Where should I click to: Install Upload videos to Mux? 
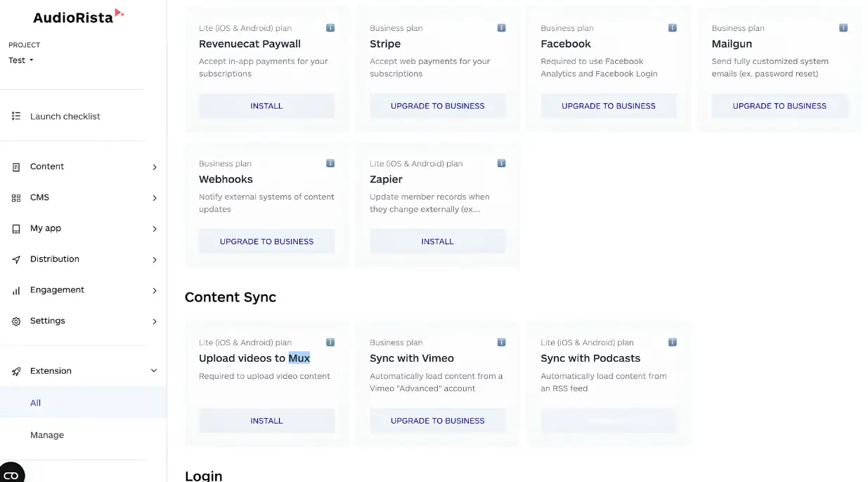coord(266,421)
